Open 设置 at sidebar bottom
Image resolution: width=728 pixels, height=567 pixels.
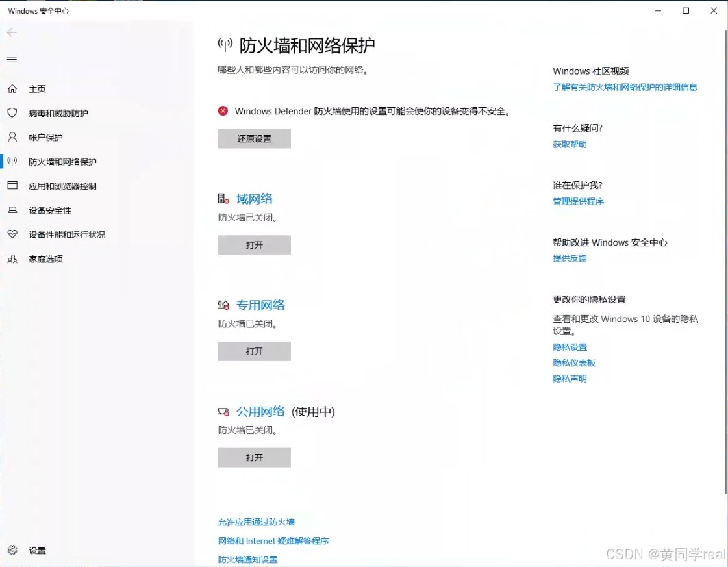[x=37, y=550]
